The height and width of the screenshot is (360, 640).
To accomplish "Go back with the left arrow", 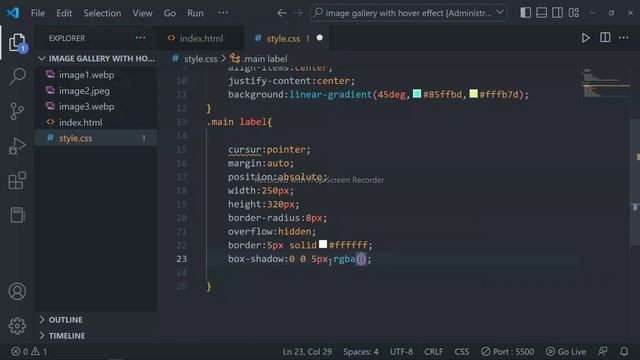I will (x=282, y=13).
